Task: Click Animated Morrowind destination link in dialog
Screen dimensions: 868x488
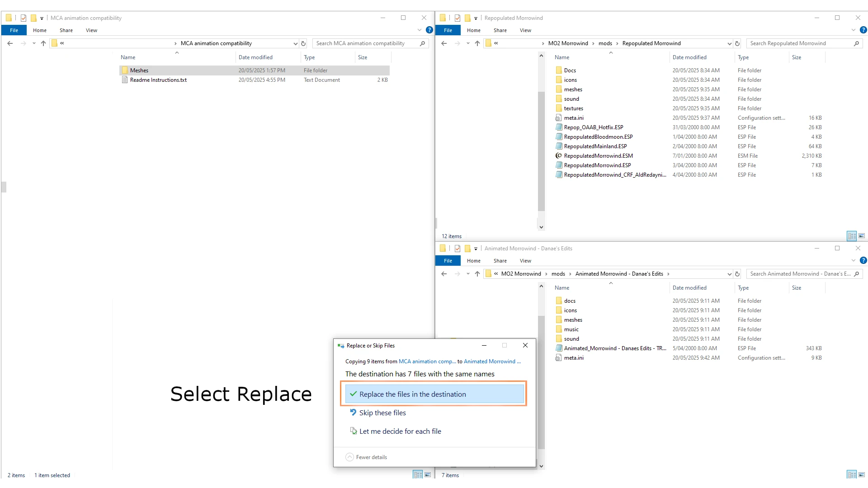Action: 492,361
